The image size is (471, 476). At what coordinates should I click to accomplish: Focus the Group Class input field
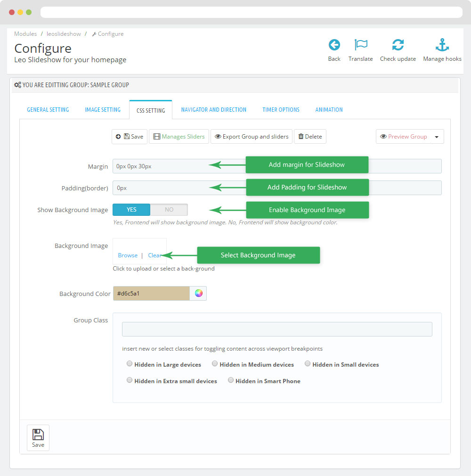click(277, 329)
